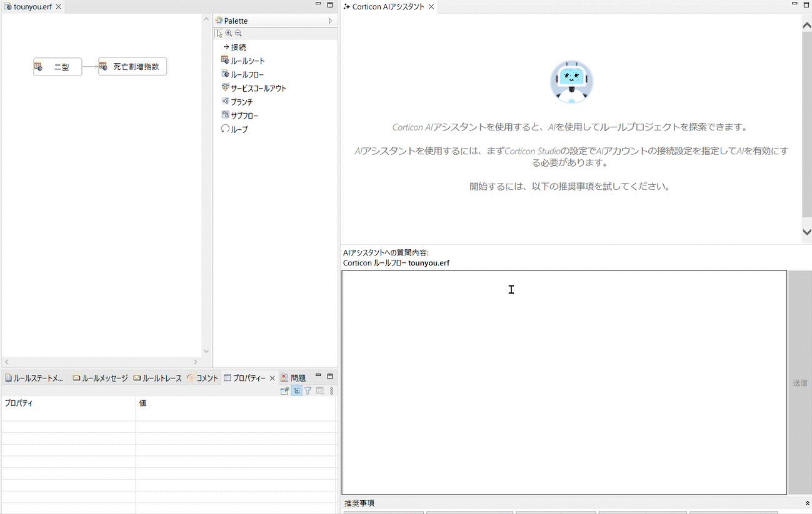The height and width of the screenshot is (514, 812).
Task: Collapse the 推奨事項 section
Action: point(806,503)
